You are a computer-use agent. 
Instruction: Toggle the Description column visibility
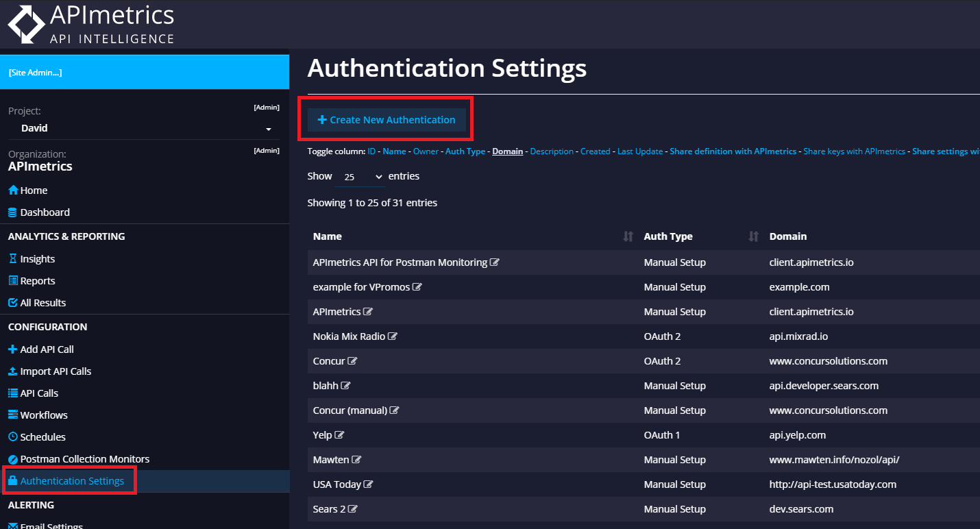(x=552, y=151)
